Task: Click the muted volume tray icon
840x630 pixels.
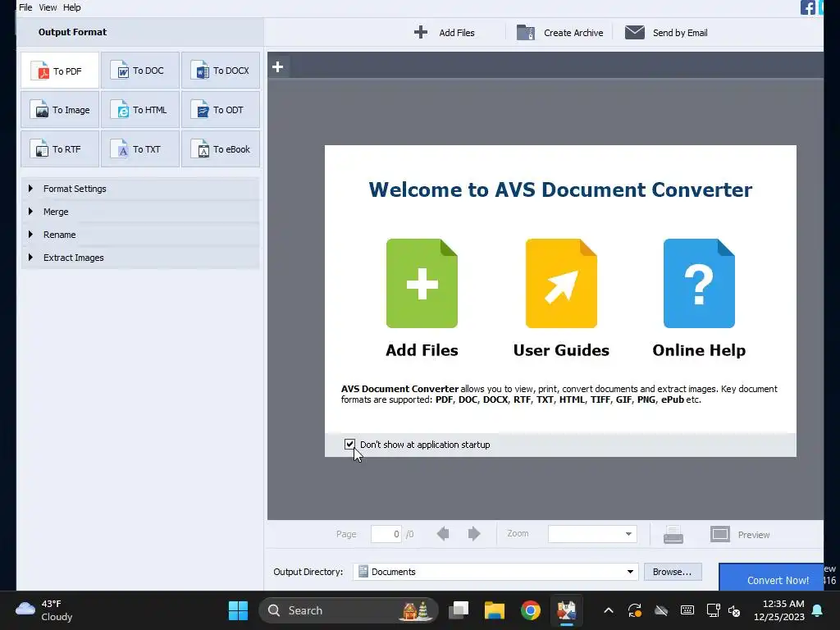Action: point(734,610)
